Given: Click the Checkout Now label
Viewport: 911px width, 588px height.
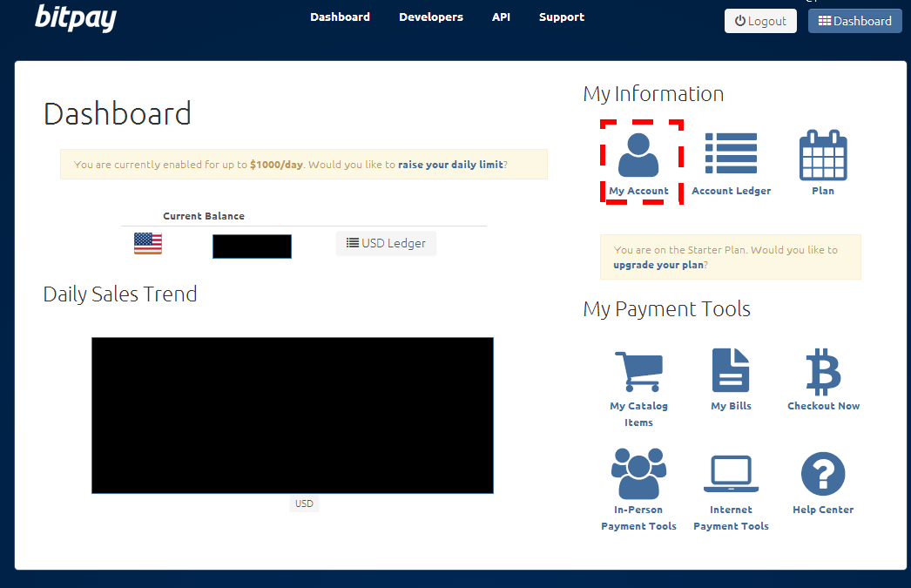Looking at the screenshot, I should [823, 406].
